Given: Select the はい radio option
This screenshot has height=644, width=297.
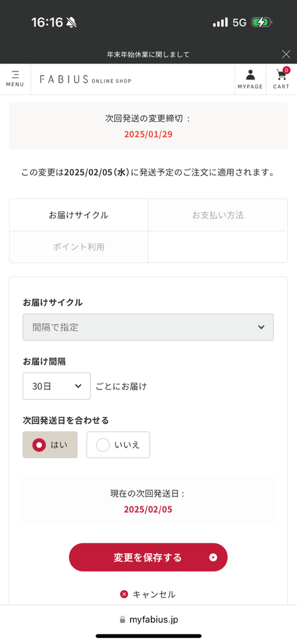Looking at the screenshot, I should coord(50,445).
